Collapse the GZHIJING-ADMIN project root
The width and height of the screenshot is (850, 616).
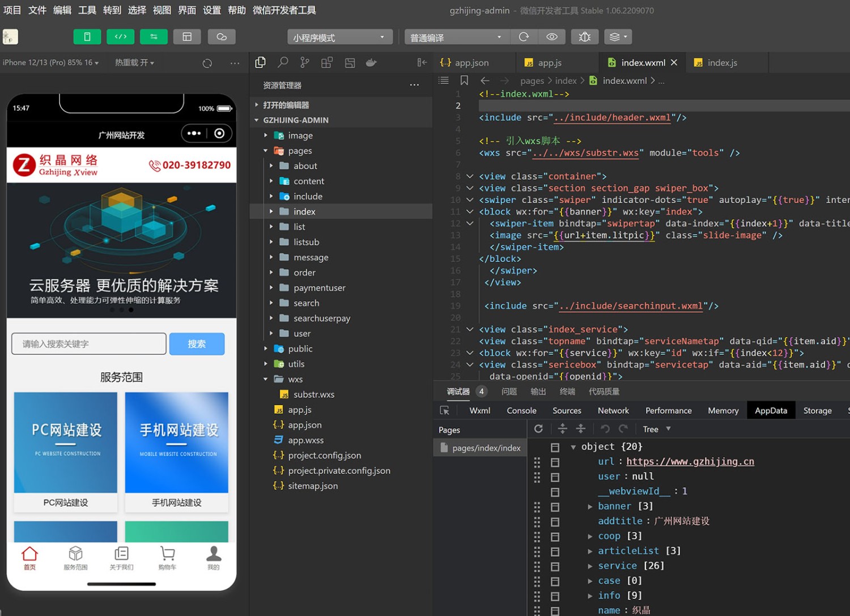point(341,120)
